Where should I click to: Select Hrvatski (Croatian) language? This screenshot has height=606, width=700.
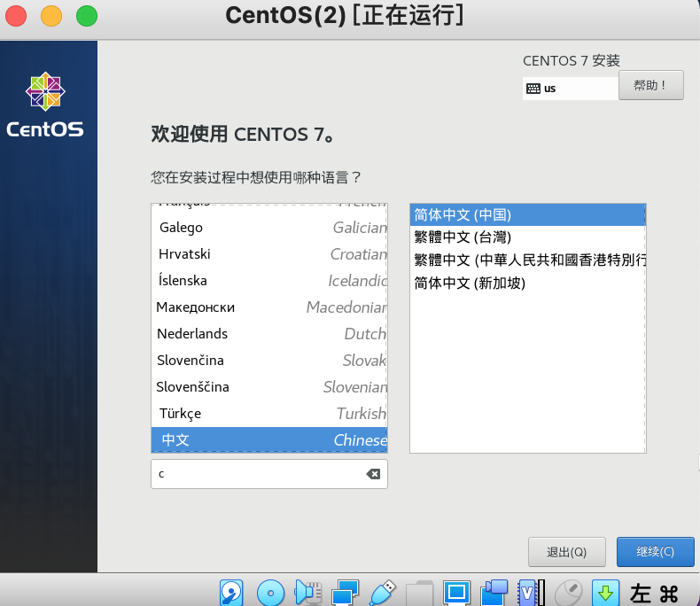click(x=269, y=254)
